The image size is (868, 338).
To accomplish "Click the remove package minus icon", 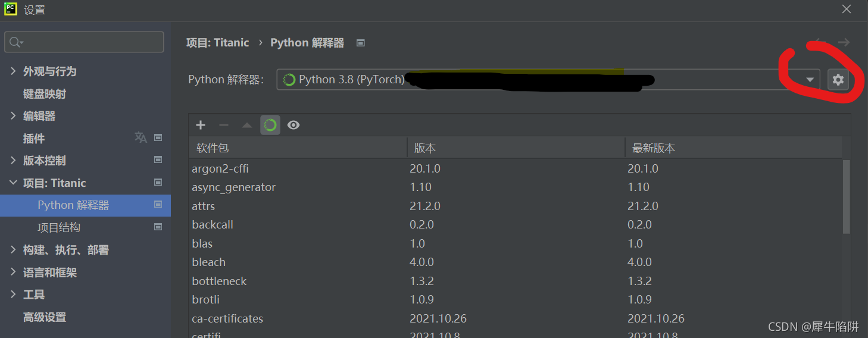I will tap(224, 125).
